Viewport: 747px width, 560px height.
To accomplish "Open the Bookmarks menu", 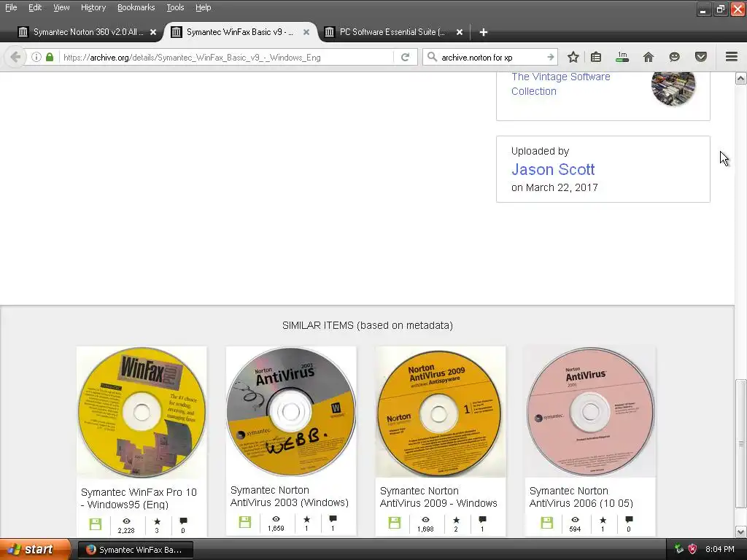I will [136, 7].
